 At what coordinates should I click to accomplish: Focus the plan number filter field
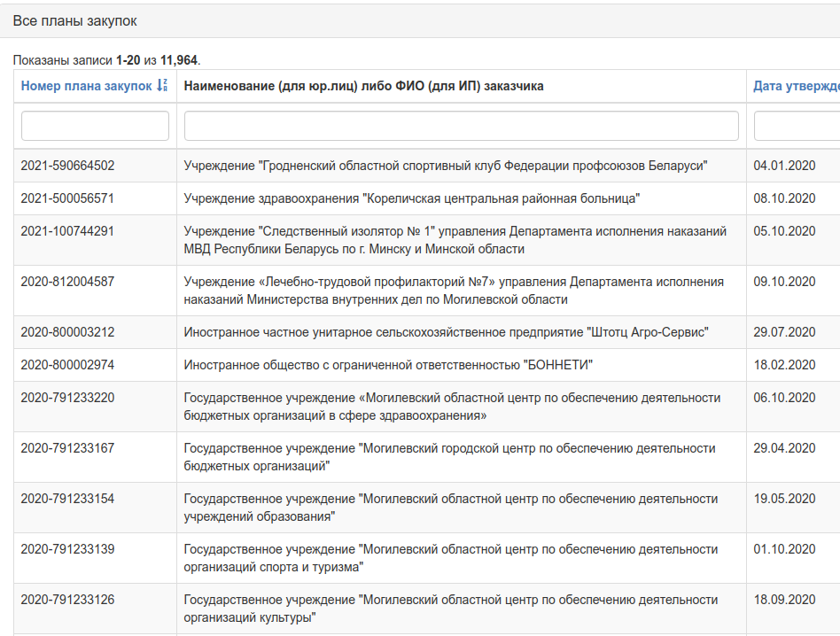click(96, 126)
